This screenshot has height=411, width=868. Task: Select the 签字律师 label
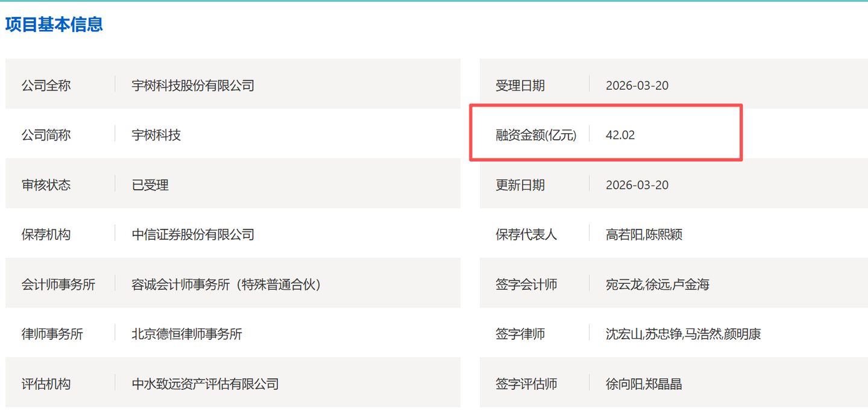[520, 334]
